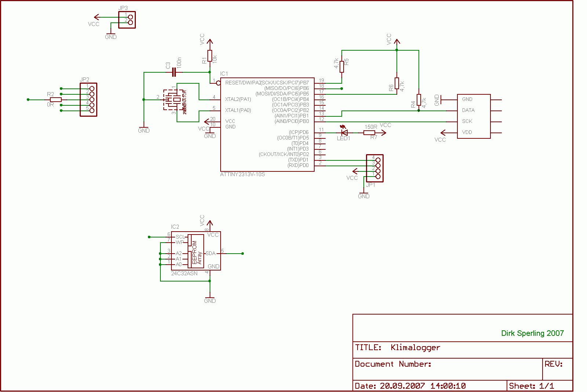The height and width of the screenshot is (392, 587).
Task: Select the SCK pin label on sensor block
Action: point(467,121)
